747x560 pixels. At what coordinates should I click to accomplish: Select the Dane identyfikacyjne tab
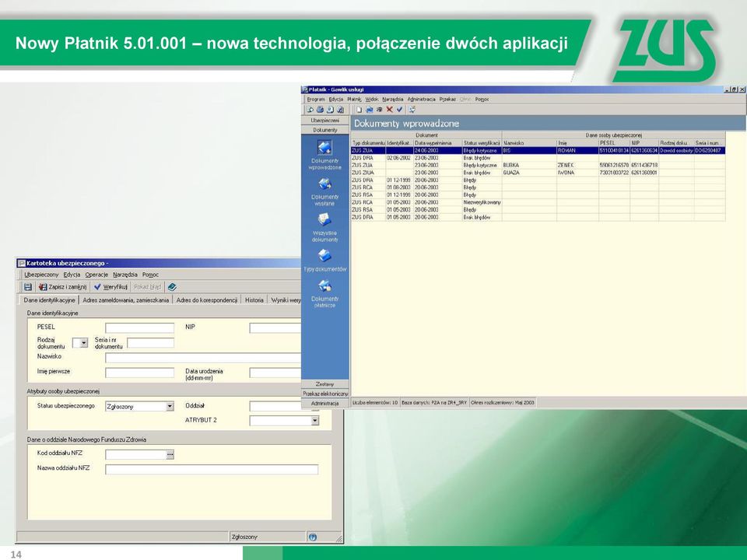[50, 300]
